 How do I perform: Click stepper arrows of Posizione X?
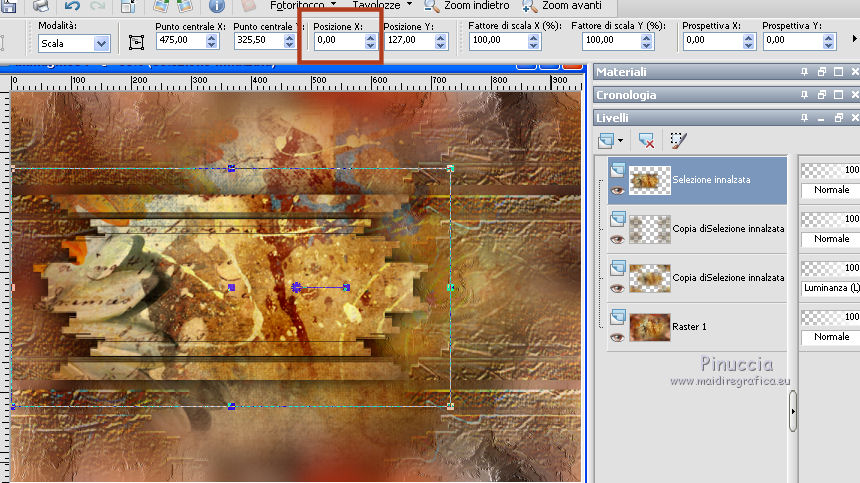click(370, 41)
